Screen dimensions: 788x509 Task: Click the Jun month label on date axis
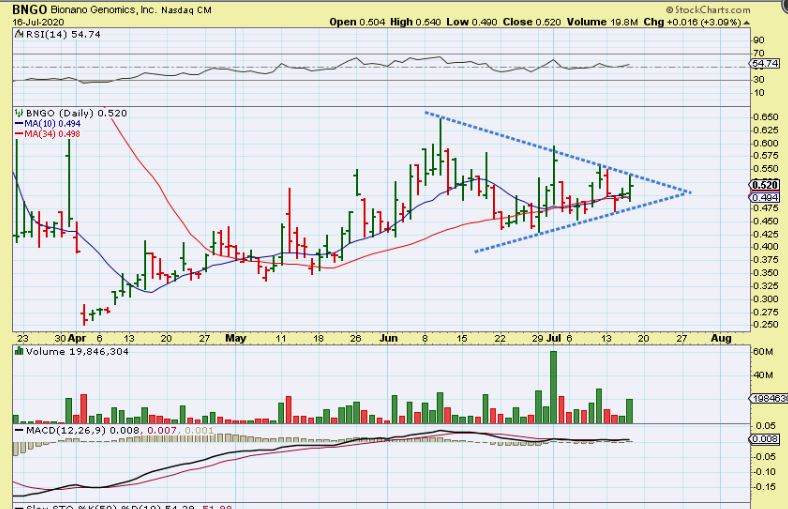pos(388,338)
